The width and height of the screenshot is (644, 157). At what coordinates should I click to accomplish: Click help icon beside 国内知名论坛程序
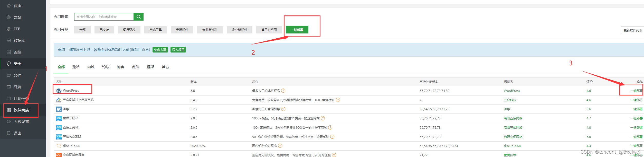pos(280,146)
